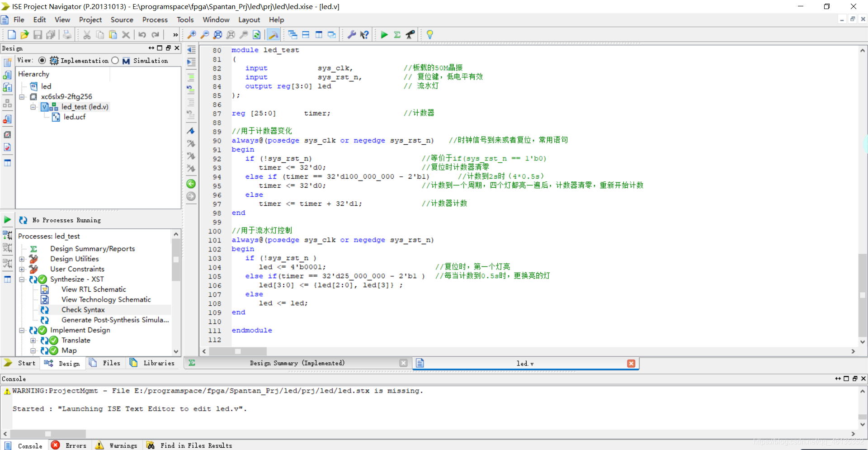Go back using the green back arrow
The image size is (868, 450).
191,184
